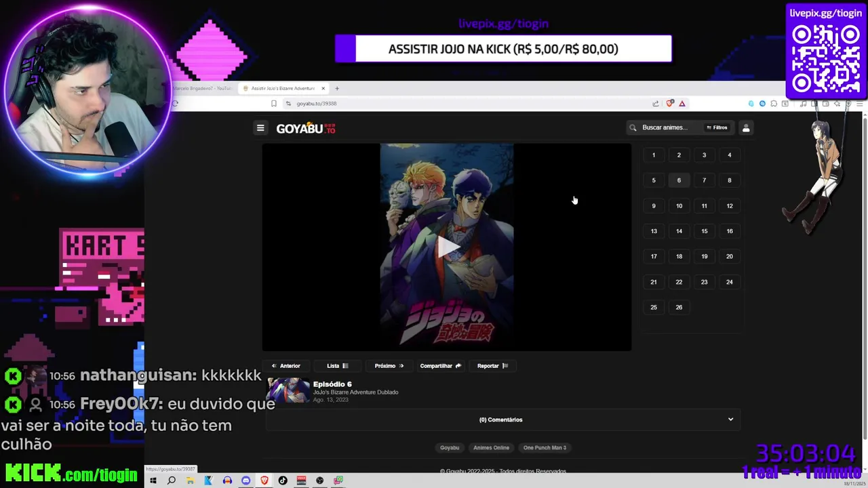Select episode 9 in the list
The width and height of the screenshot is (868, 488).
pyautogui.click(x=654, y=206)
